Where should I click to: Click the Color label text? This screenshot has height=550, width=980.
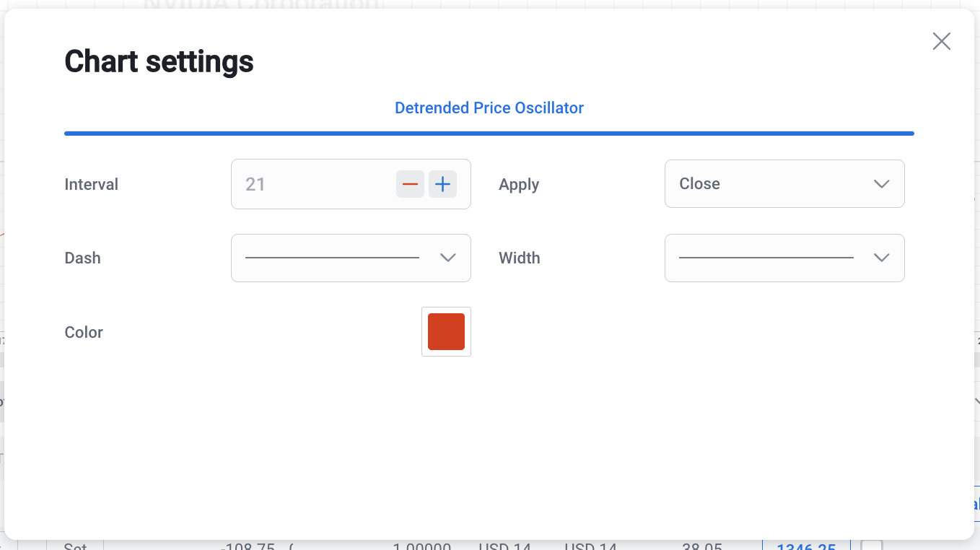click(x=84, y=333)
